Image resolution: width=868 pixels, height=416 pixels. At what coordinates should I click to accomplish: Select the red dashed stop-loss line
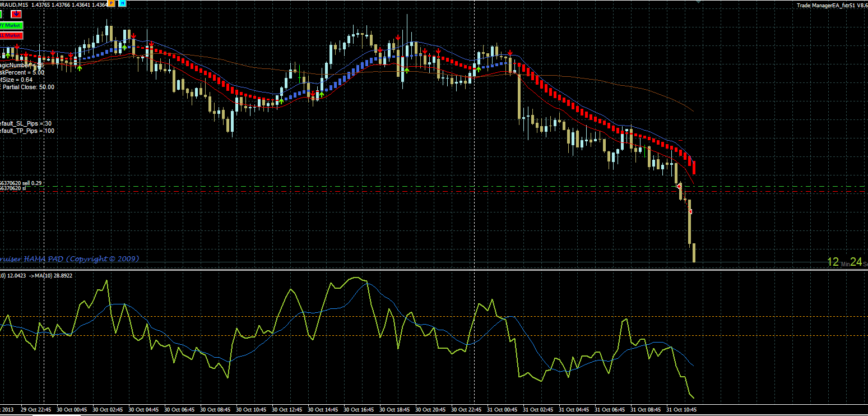(x=434, y=191)
